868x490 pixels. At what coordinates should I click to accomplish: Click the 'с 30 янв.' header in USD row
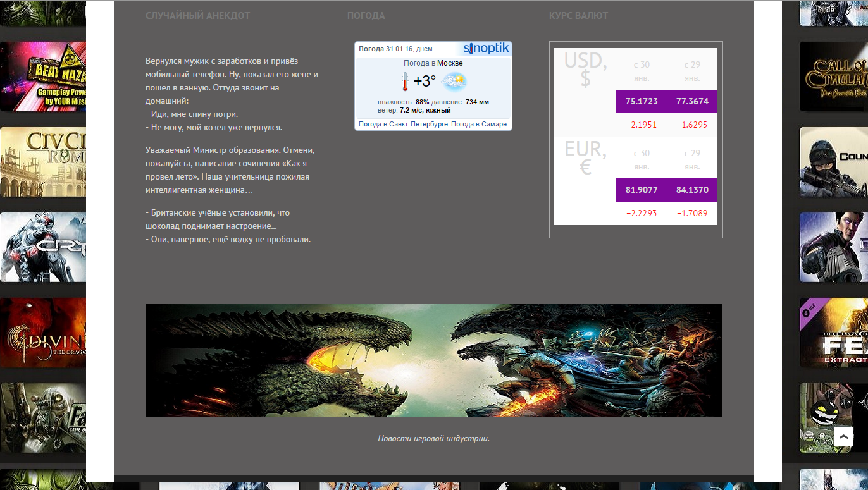[x=642, y=71]
